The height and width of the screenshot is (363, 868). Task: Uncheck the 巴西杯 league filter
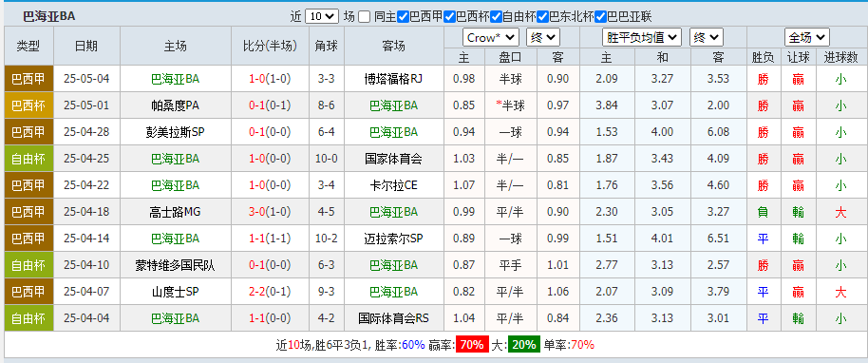[449, 16]
